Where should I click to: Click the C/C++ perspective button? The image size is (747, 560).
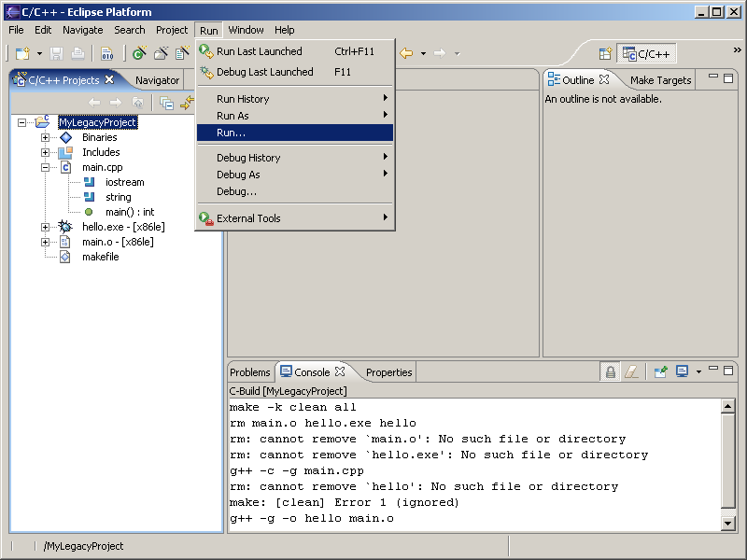pos(646,54)
